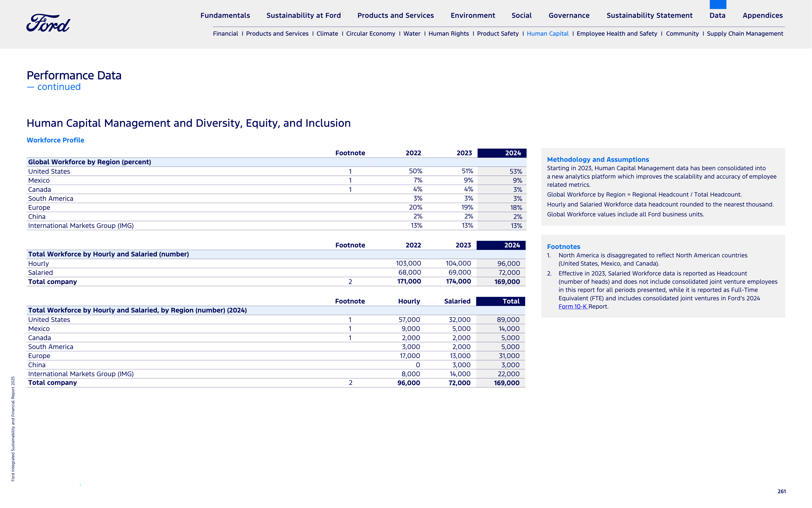Screen dimensions: 812x508
Task: Open the Governance section
Action: (569, 15)
